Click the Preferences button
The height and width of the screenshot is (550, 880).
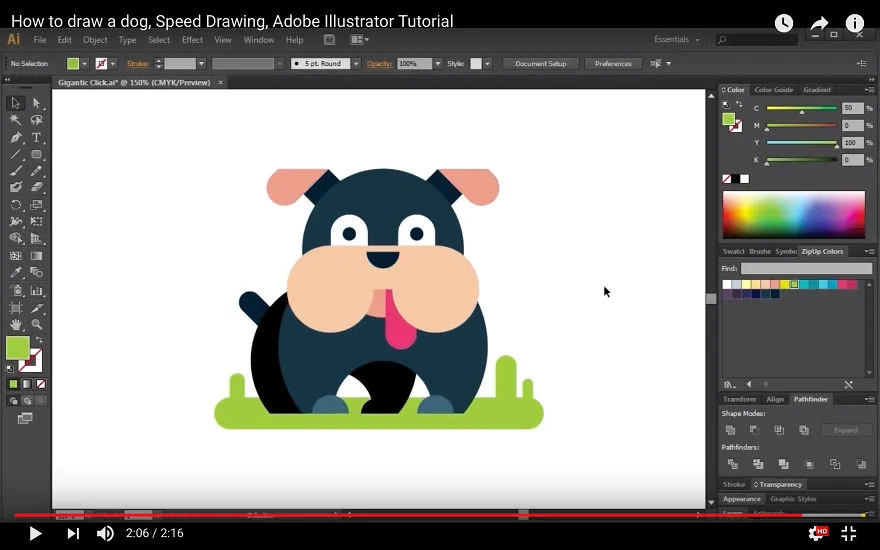613,63
